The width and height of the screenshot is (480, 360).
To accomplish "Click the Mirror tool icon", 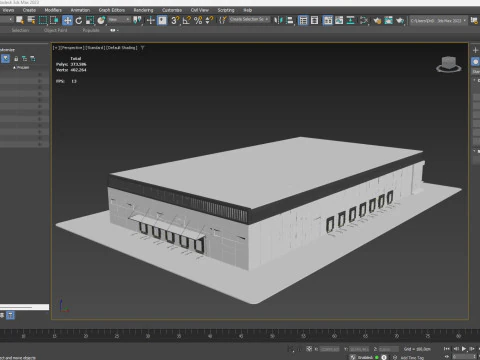I will click(x=278, y=20).
